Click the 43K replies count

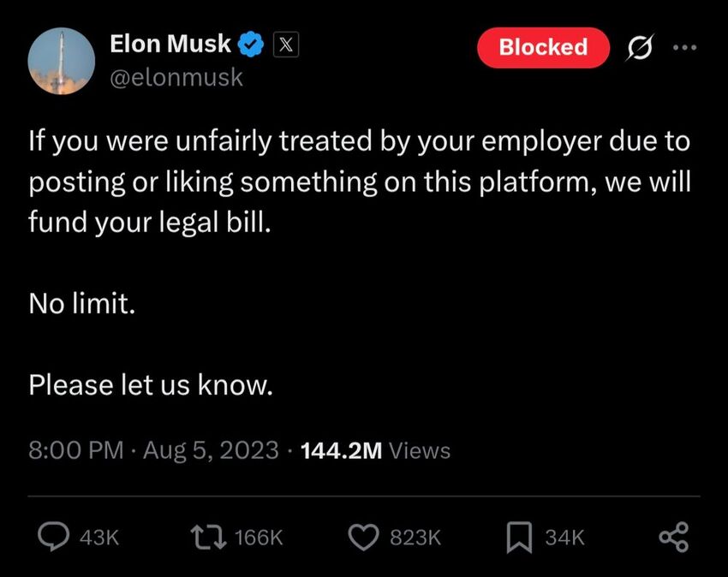point(99,538)
